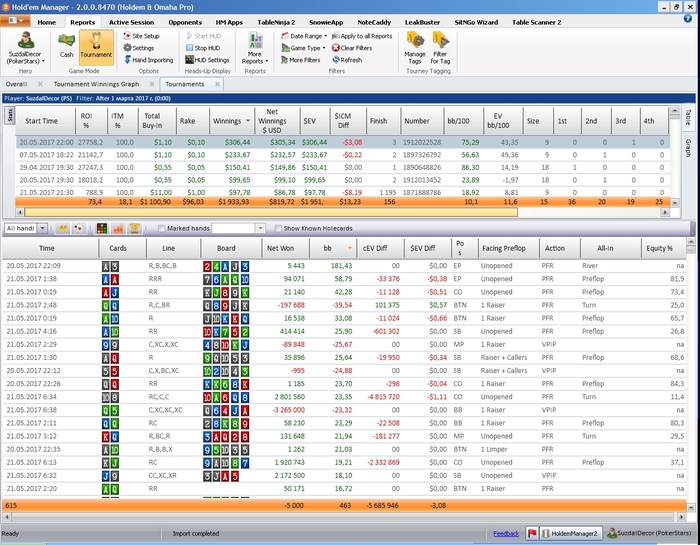The width and height of the screenshot is (700, 545).
Task: Open the HM Apps tab
Action: 229,22
